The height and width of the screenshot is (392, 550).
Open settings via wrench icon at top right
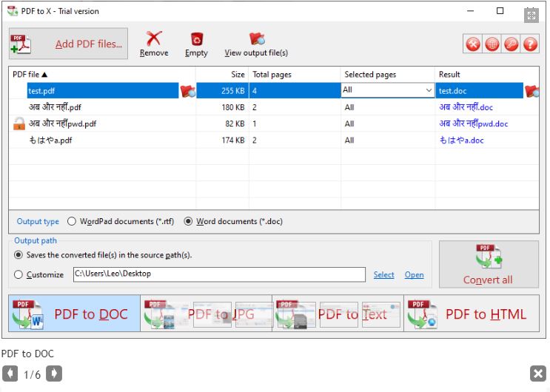pos(473,44)
